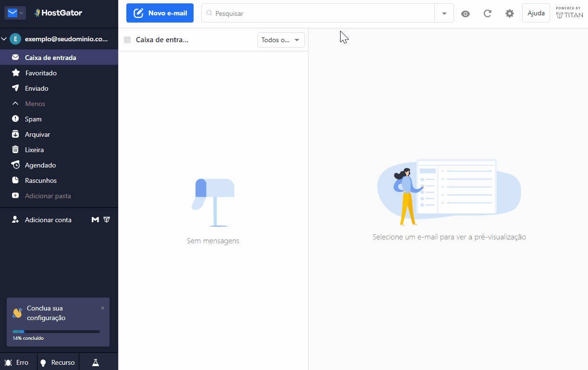Click the Favoritado star icon
The image size is (588, 370).
click(15, 73)
